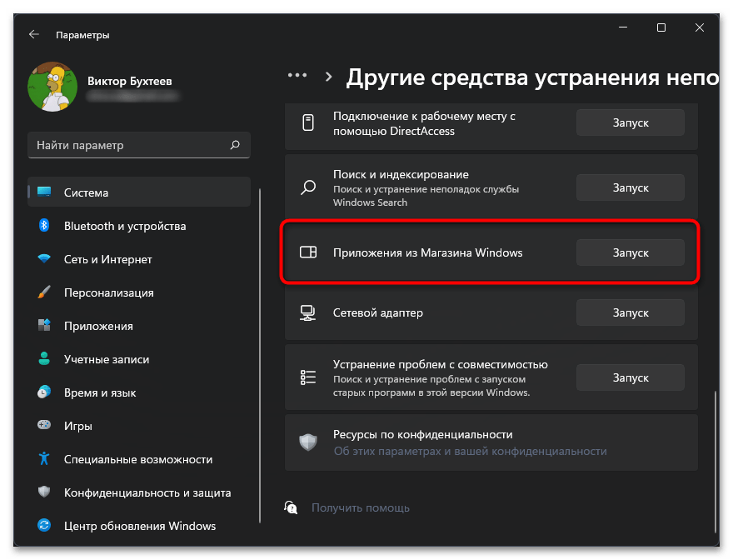Click the compatibility list icon
733x560 pixels.
coord(308,377)
